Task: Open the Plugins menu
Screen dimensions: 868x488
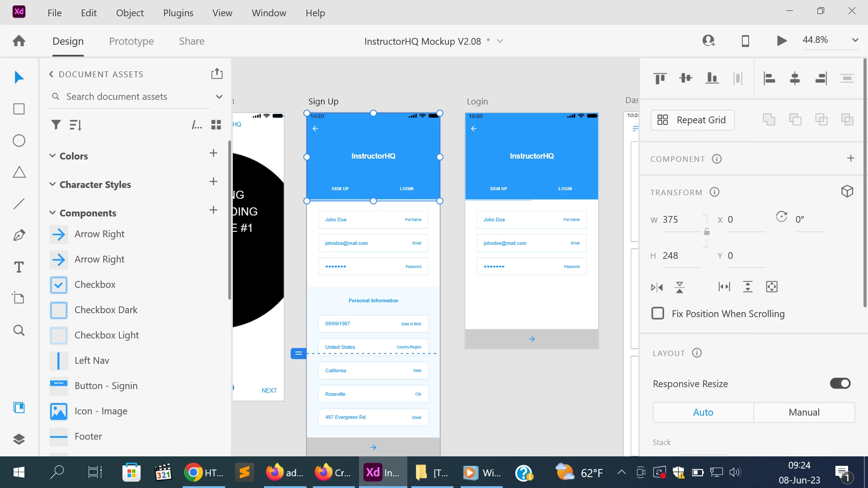Action: click(178, 13)
